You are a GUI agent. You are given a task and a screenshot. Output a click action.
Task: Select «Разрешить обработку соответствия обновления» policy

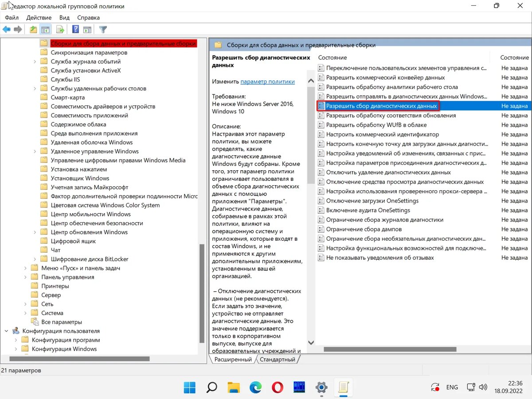coord(391,115)
